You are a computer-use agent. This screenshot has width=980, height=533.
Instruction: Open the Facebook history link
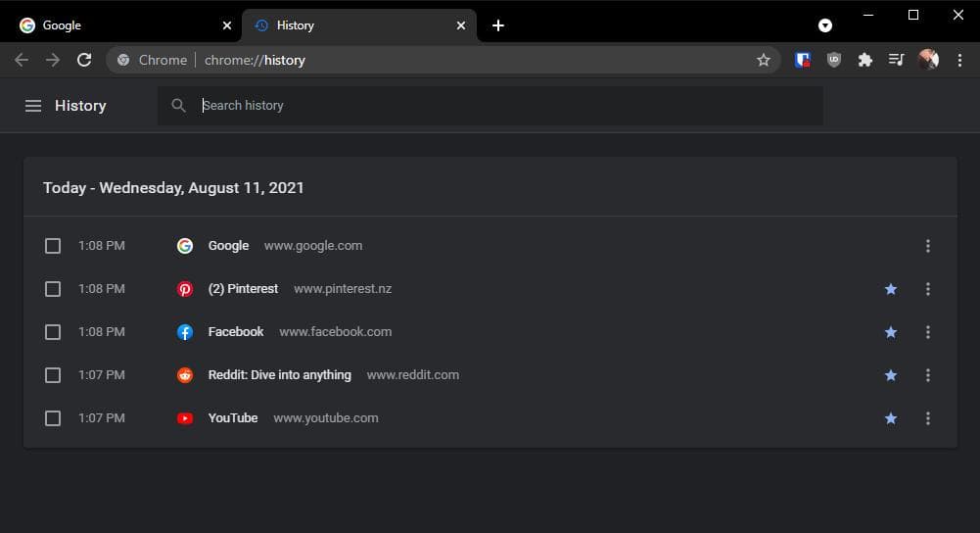click(x=236, y=332)
